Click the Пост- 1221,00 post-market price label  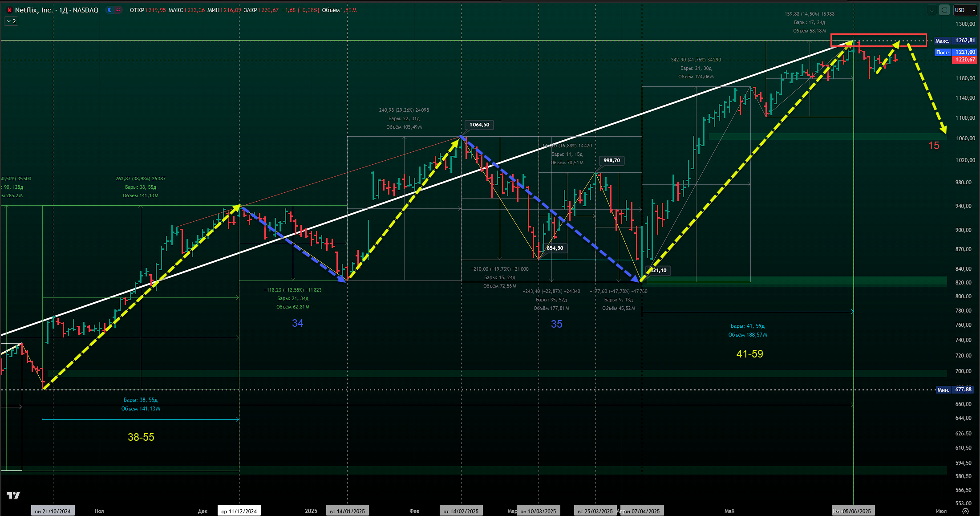(x=955, y=52)
